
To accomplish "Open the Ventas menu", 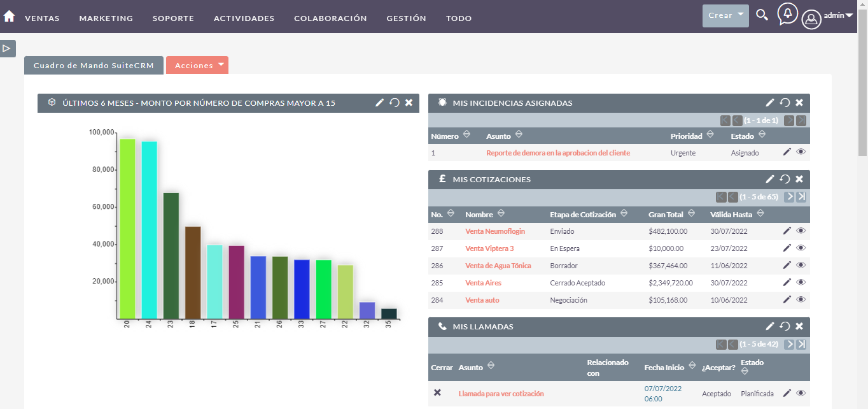I will click(42, 18).
